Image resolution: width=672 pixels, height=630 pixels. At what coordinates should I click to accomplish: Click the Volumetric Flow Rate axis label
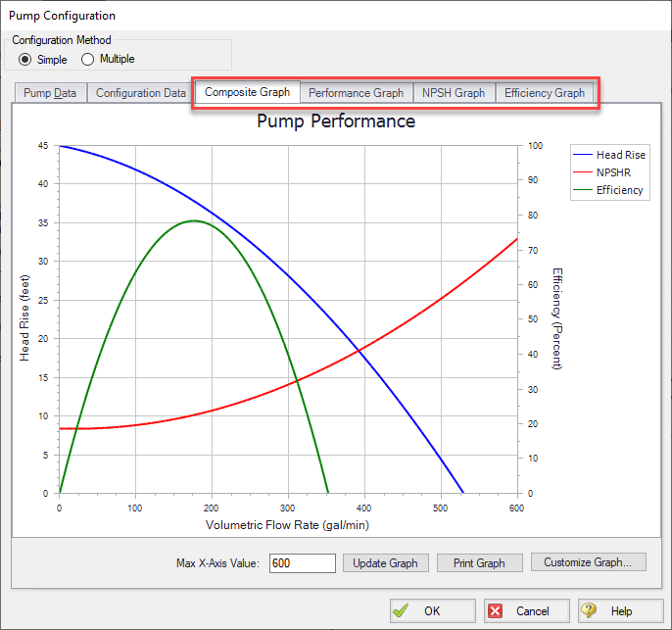tap(287, 525)
